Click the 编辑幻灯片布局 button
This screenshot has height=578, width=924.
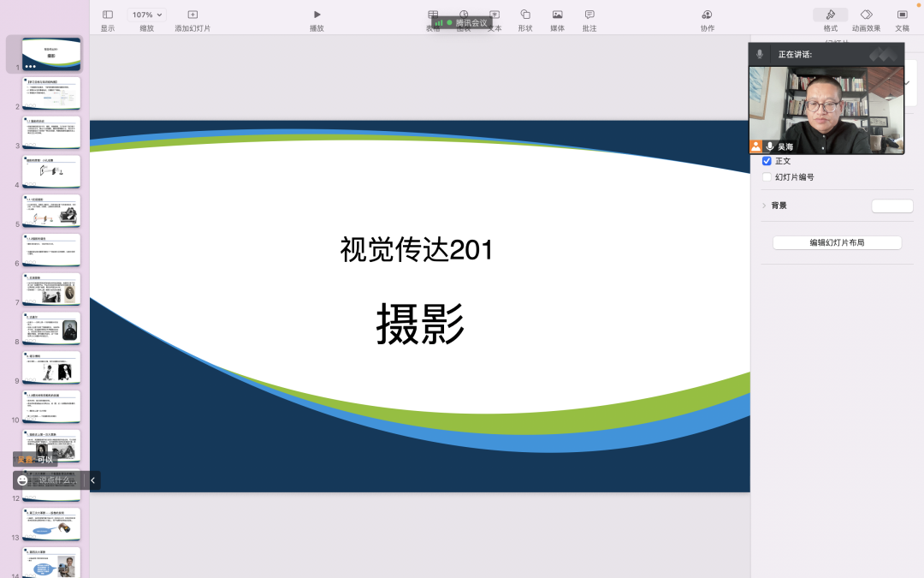coord(837,242)
